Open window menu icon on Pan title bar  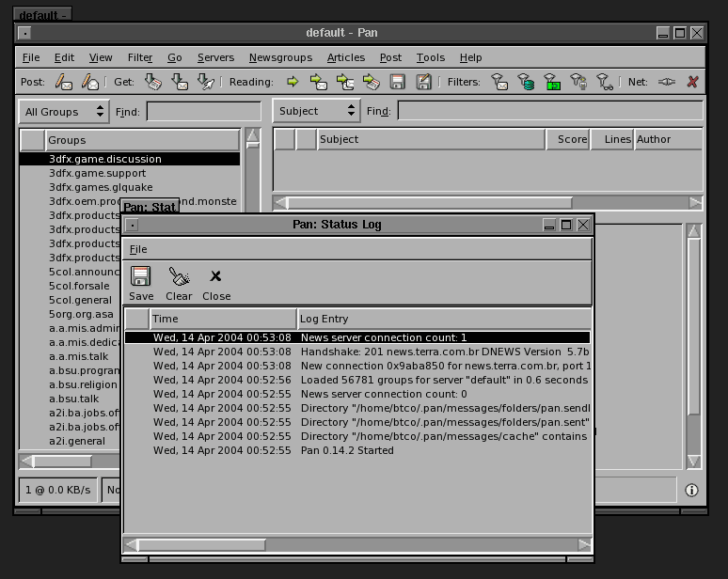click(24, 33)
